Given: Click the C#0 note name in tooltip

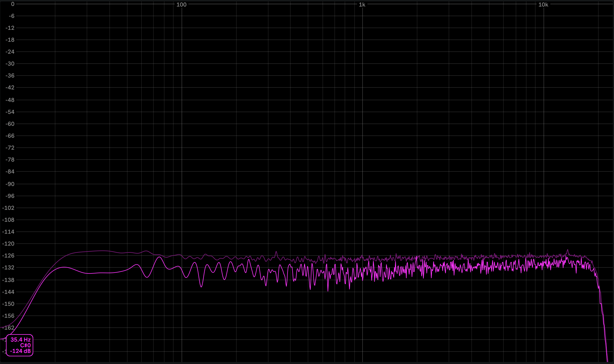Looking at the screenshot, I should (x=25, y=345).
